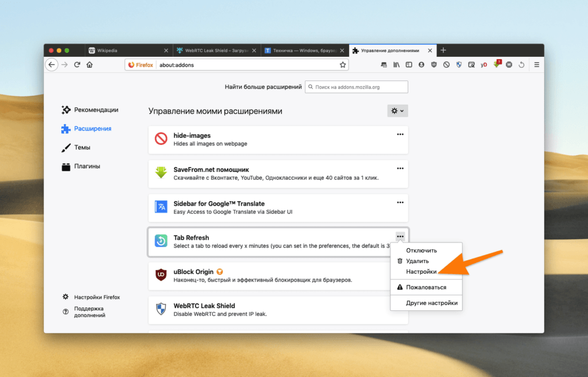Open Плагины category in sidebar
588x377 pixels.
[80, 166]
